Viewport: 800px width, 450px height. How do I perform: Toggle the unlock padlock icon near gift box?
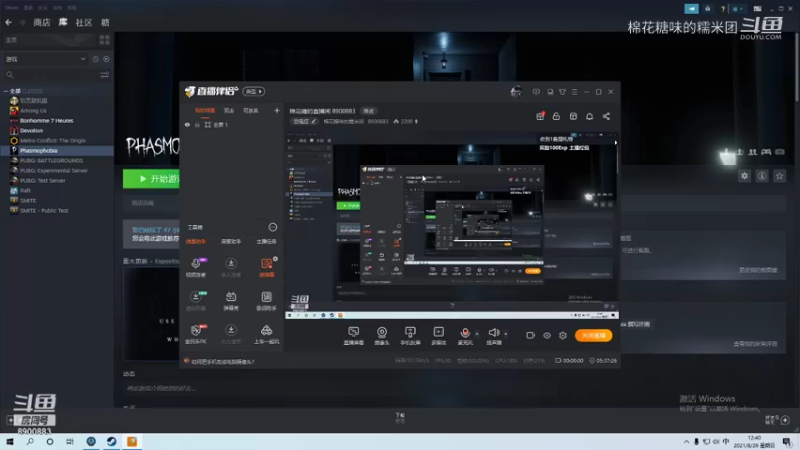(556, 116)
